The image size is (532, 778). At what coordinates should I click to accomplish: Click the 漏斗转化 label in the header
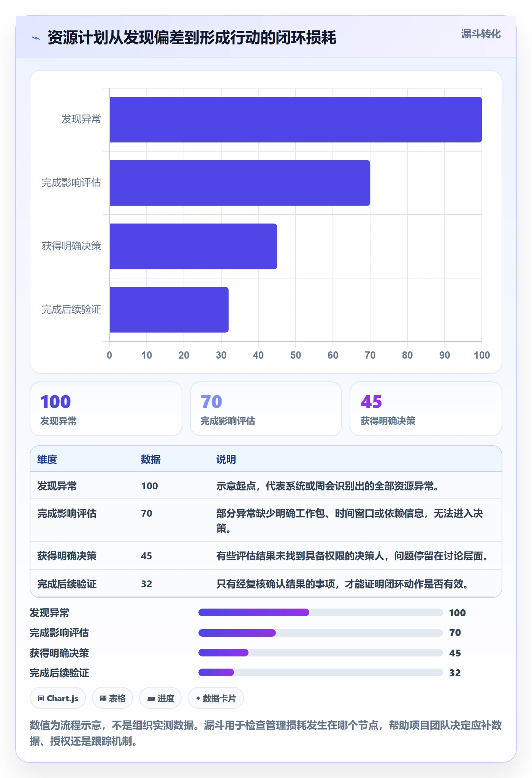point(481,34)
